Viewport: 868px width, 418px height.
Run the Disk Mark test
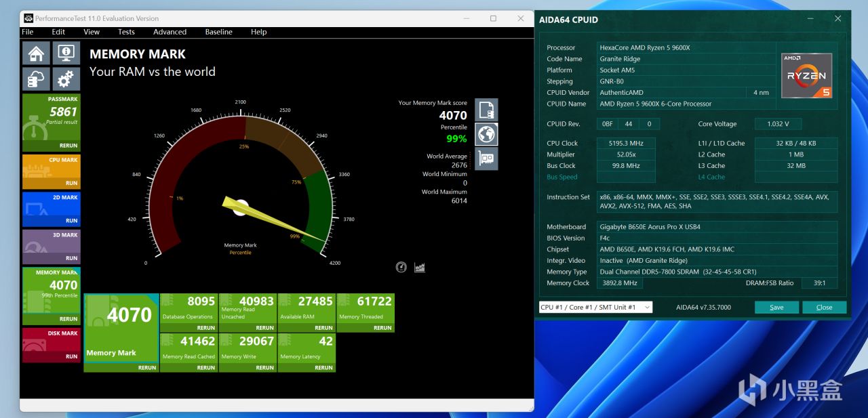[x=71, y=356]
